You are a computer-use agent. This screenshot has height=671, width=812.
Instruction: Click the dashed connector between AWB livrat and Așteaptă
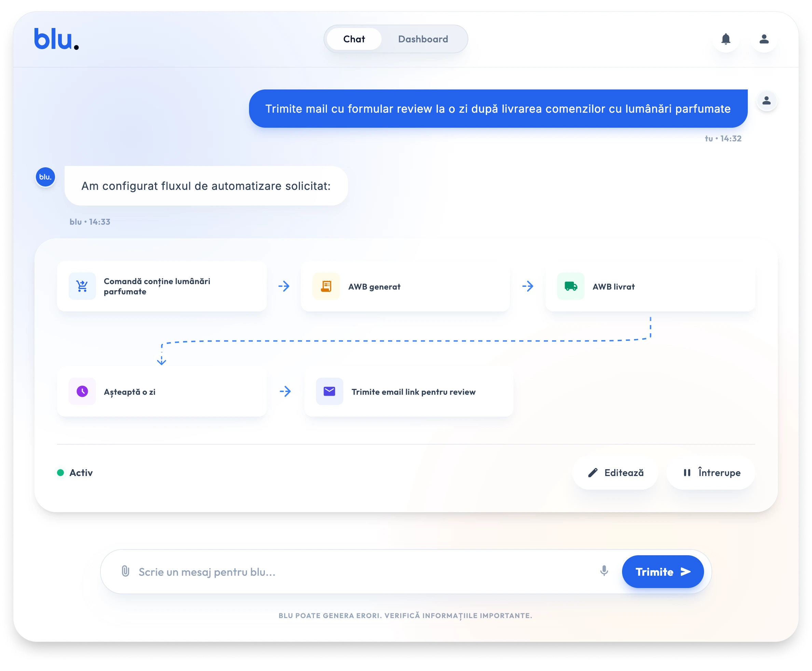click(406, 342)
